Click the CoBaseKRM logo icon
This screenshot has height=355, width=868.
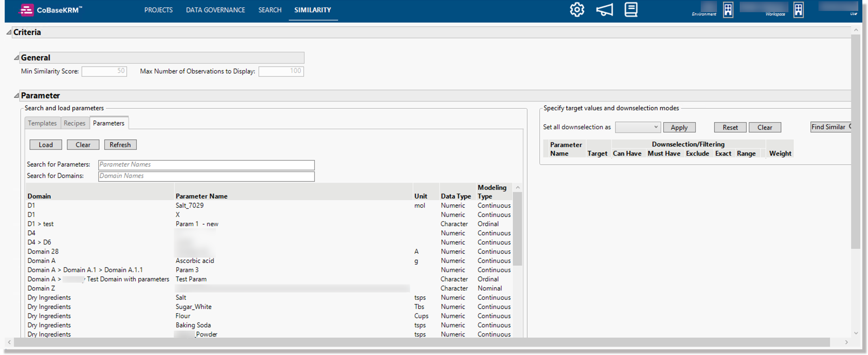27,10
